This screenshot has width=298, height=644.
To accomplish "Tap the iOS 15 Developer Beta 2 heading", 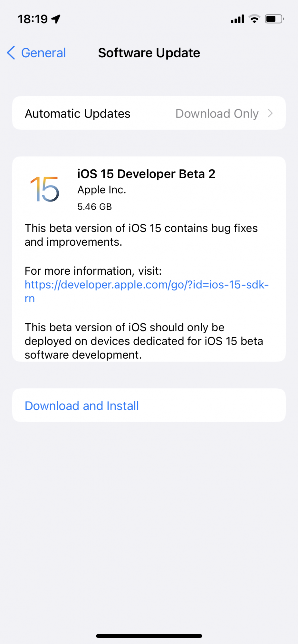I will (146, 174).
